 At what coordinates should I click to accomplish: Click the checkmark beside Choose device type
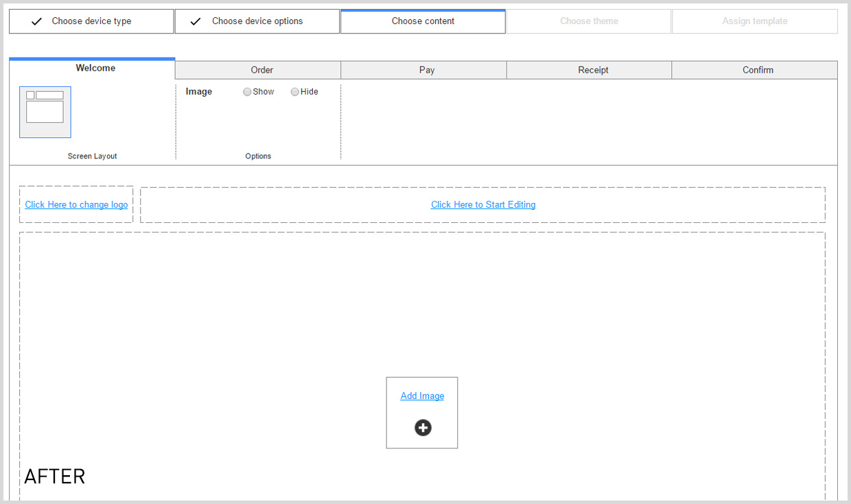pos(36,21)
